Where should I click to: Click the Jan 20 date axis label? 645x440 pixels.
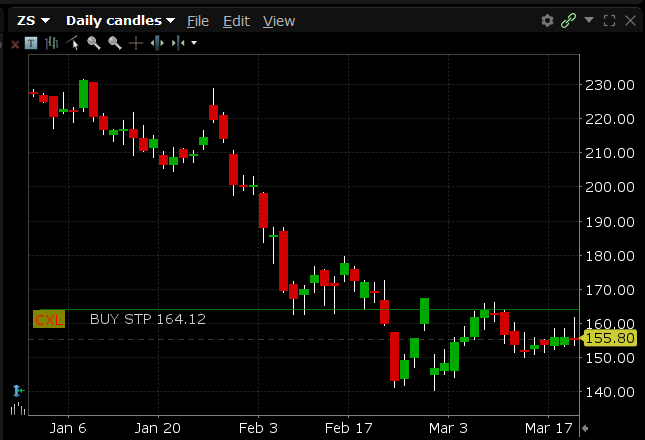point(158,428)
